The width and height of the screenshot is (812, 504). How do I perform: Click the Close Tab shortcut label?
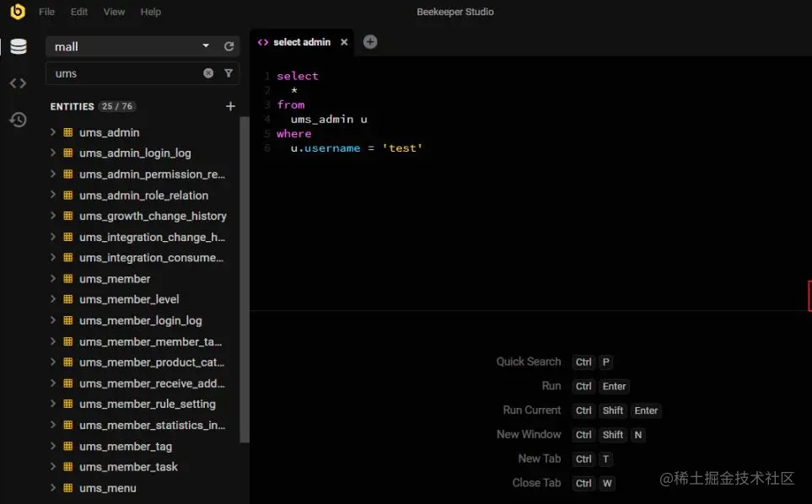coord(536,483)
